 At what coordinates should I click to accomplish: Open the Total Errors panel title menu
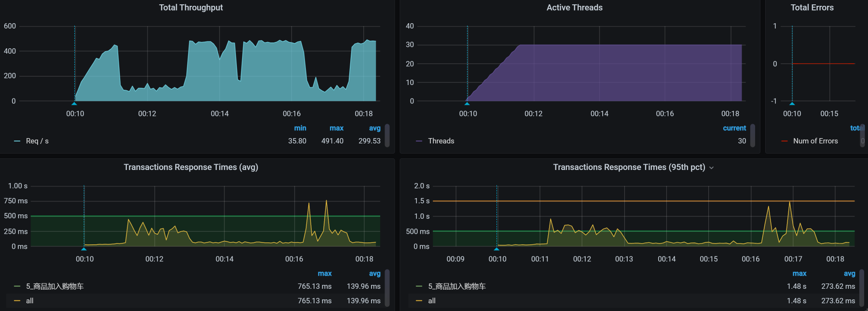(x=812, y=8)
